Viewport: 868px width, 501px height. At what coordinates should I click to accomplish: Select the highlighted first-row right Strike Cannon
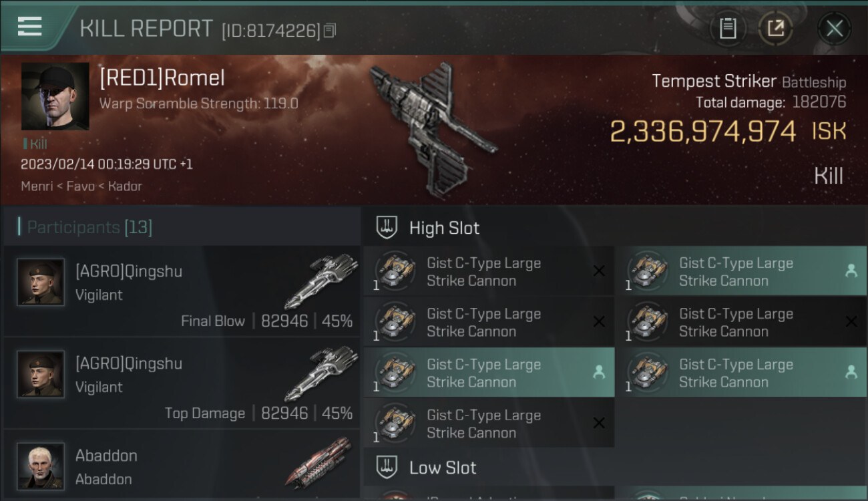(741, 271)
